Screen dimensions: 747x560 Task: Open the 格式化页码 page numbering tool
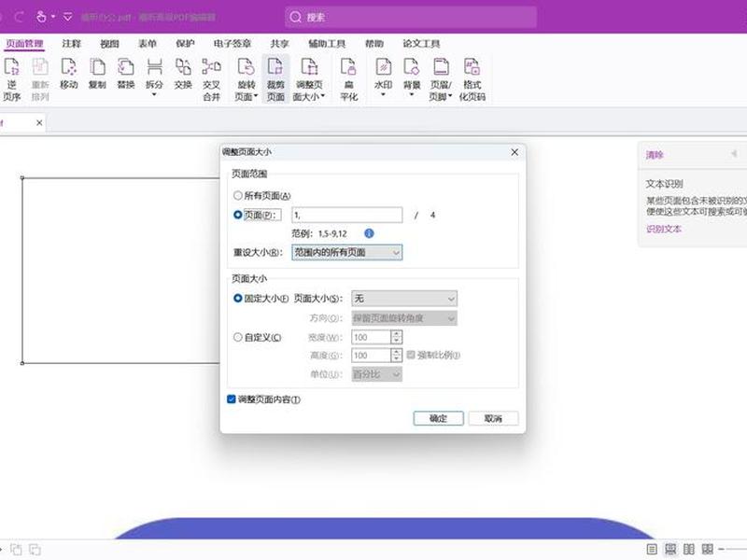(472, 78)
